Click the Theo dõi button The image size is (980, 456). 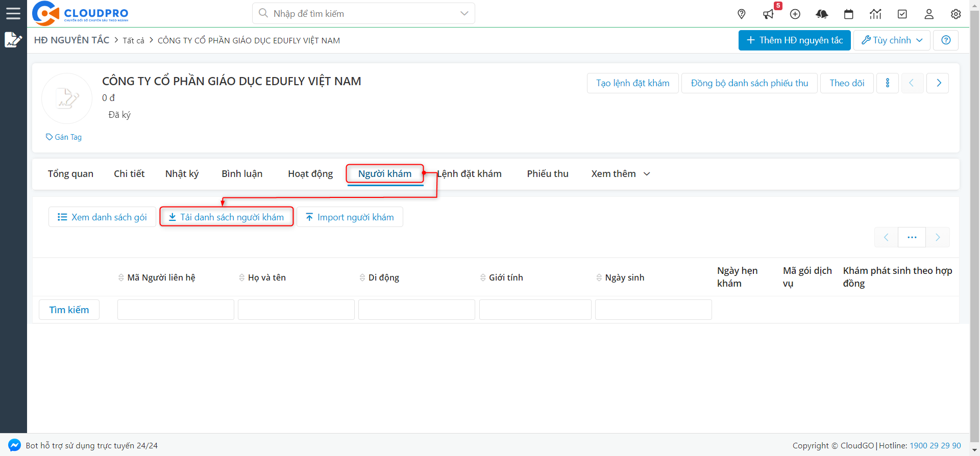pyautogui.click(x=847, y=83)
